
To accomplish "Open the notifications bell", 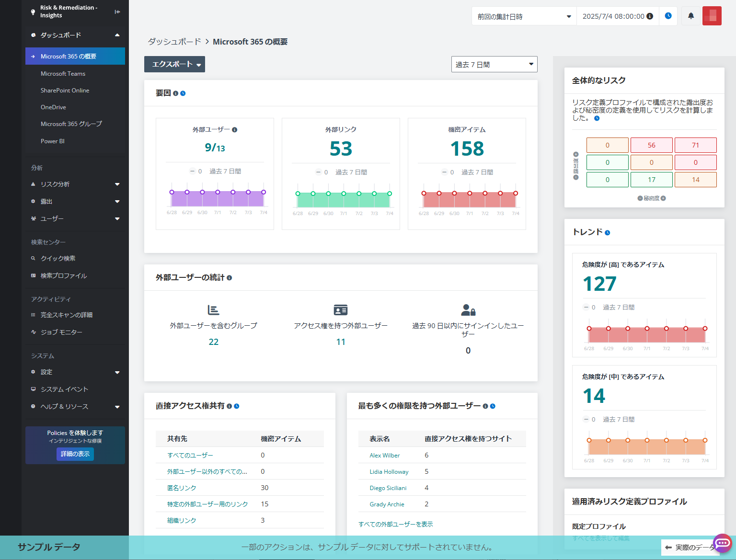I will click(691, 16).
